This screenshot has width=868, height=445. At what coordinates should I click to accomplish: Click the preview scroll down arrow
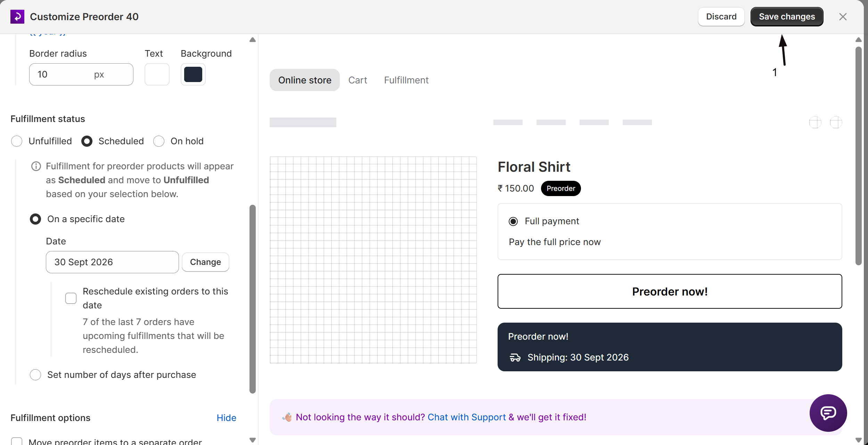click(859, 440)
